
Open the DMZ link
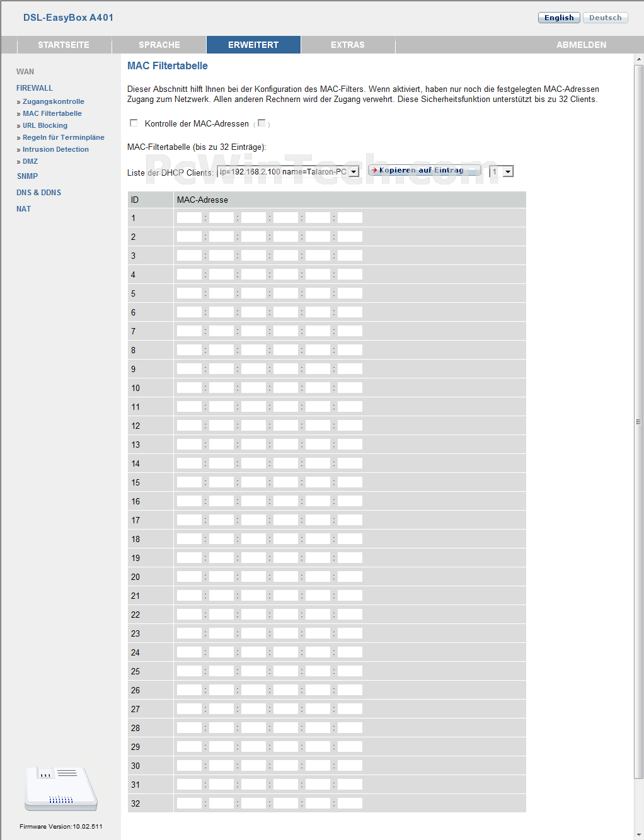coord(30,161)
